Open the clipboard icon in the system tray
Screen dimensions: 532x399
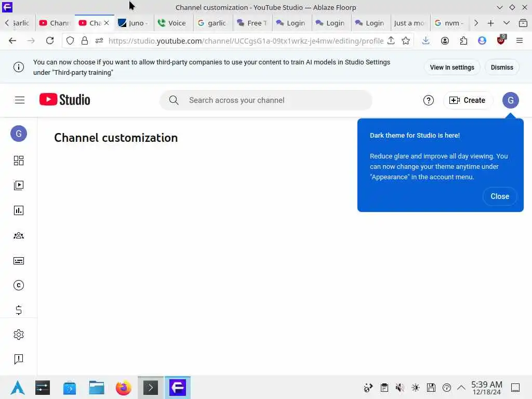[x=384, y=388]
